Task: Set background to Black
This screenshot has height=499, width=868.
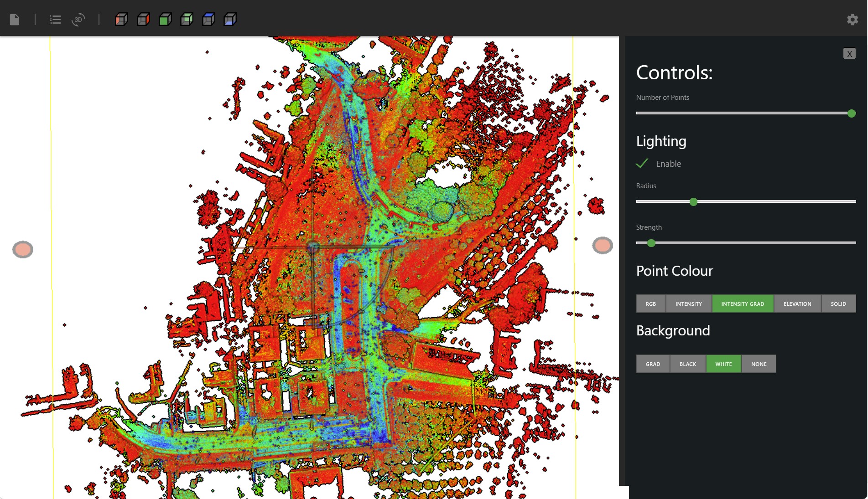Action: click(688, 364)
